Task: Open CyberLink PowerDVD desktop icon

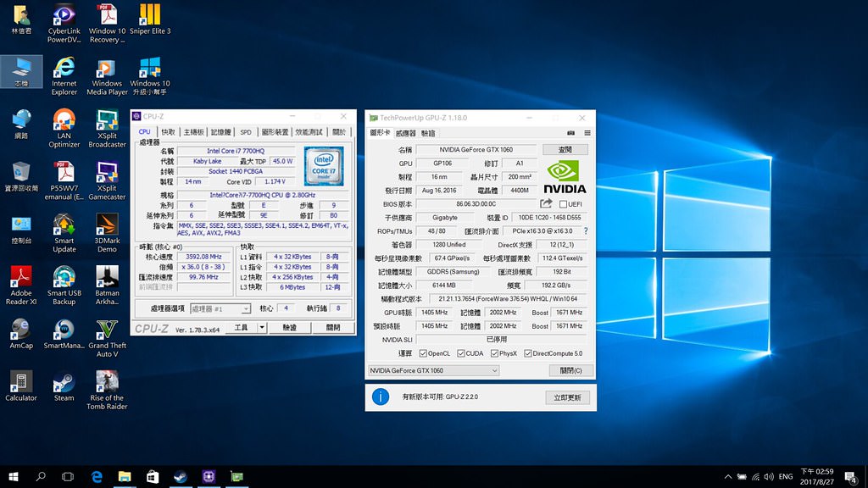Action: tap(64, 23)
